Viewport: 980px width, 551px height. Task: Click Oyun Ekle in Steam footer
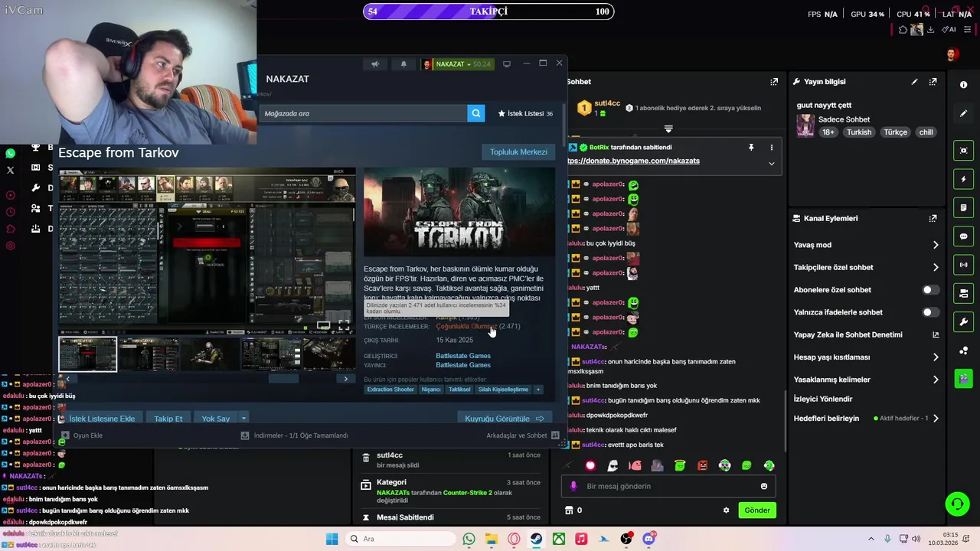point(81,435)
